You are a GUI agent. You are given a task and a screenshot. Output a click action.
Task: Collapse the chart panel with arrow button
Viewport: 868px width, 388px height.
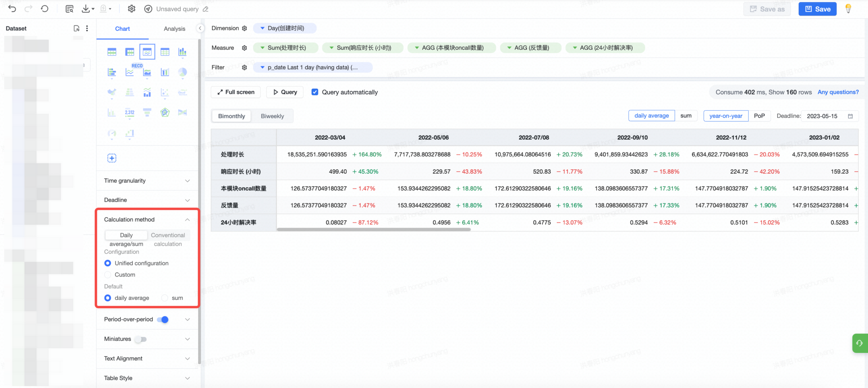[200, 28]
